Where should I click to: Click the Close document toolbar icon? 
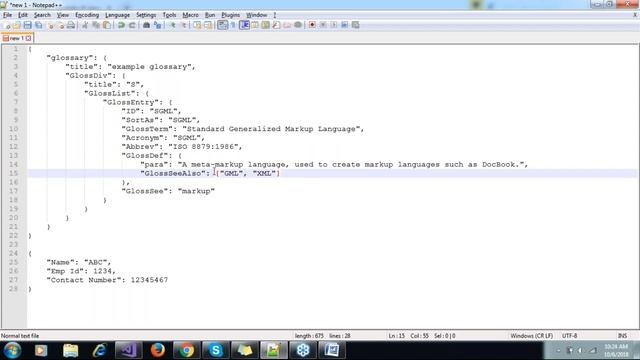point(50,25)
